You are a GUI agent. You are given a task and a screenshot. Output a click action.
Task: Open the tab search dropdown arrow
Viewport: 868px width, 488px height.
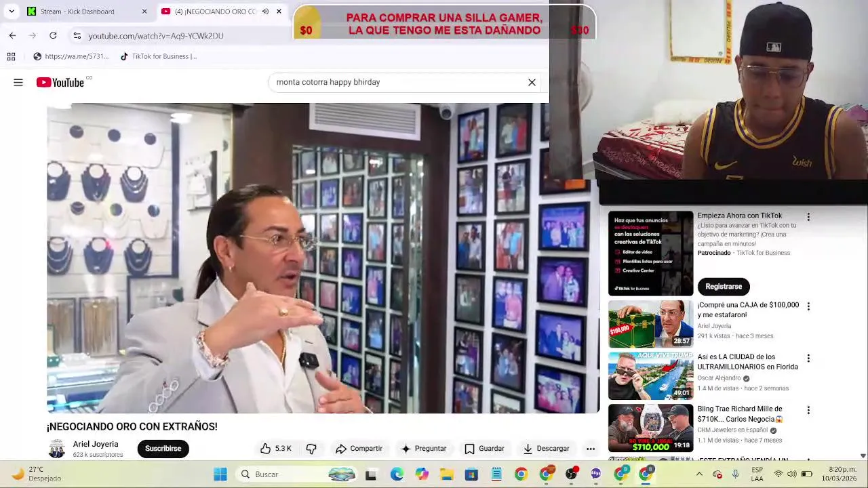(x=12, y=12)
